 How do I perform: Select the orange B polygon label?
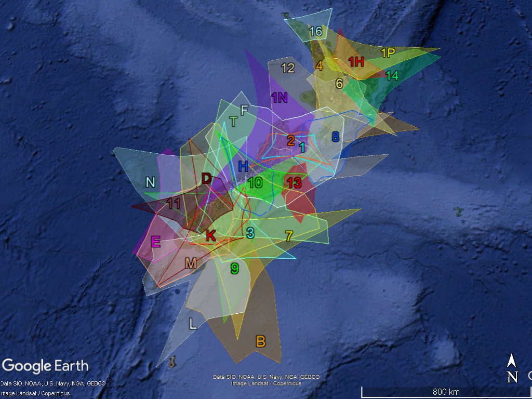pos(260,341)
